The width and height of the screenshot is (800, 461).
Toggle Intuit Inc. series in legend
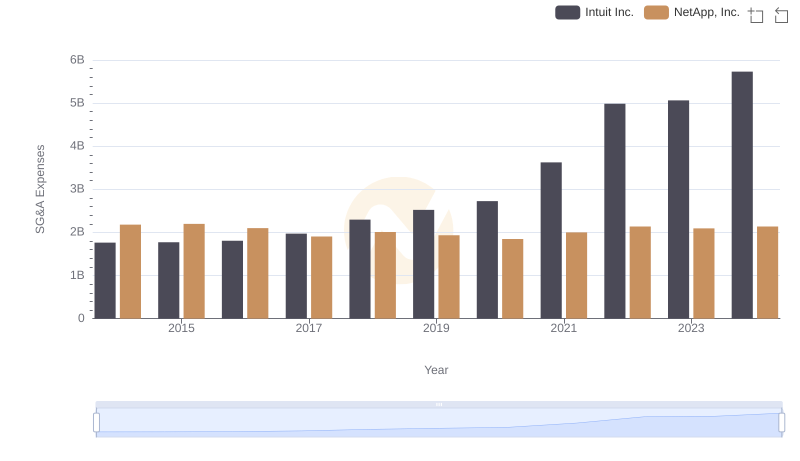click(x=594, y=12)
